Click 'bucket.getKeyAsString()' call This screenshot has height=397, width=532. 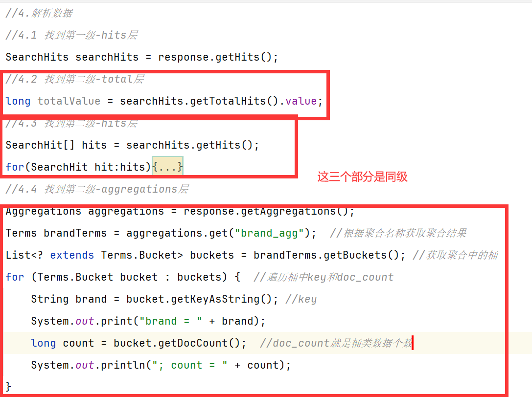point(199,299)
